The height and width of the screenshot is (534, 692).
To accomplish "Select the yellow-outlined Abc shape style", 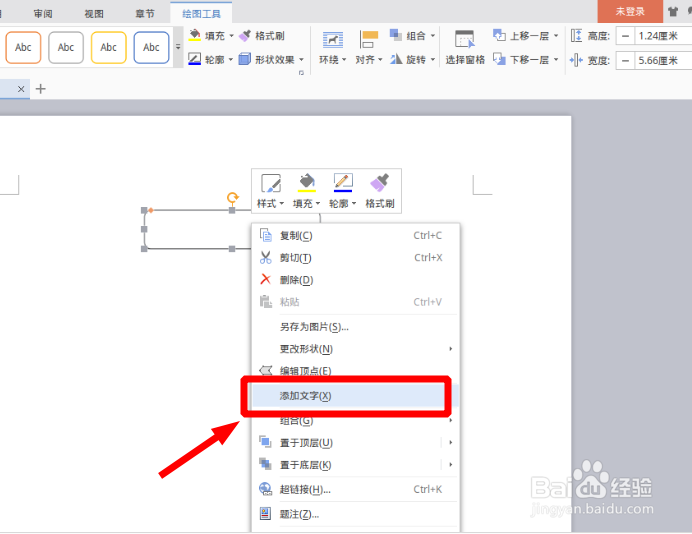I will pyautogui.click(x=109, y=47).
